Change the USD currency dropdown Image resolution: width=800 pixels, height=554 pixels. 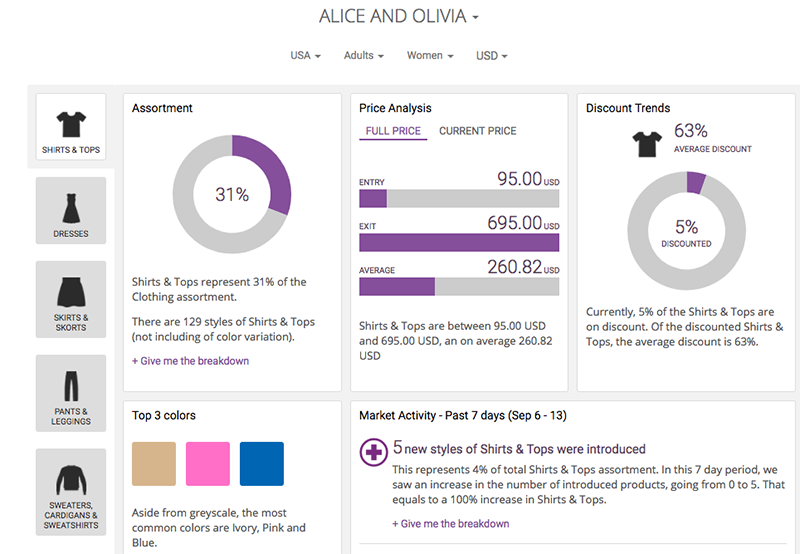click(x=491, y=56)
